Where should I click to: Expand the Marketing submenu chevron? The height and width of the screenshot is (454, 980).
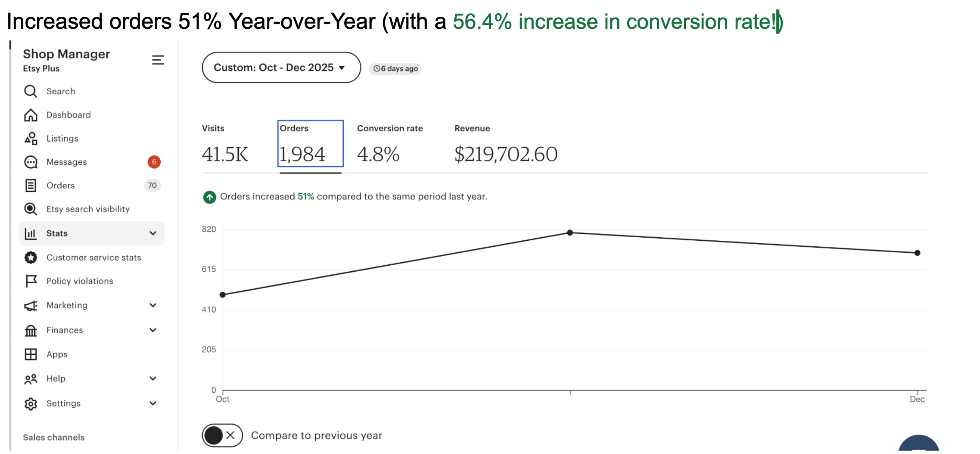pos(153,306)
